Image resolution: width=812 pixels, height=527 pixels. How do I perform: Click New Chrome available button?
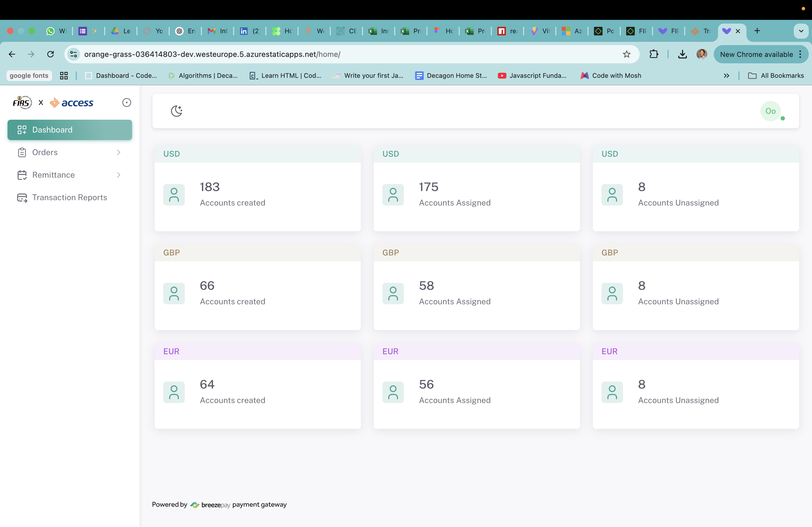coord(756,54)
